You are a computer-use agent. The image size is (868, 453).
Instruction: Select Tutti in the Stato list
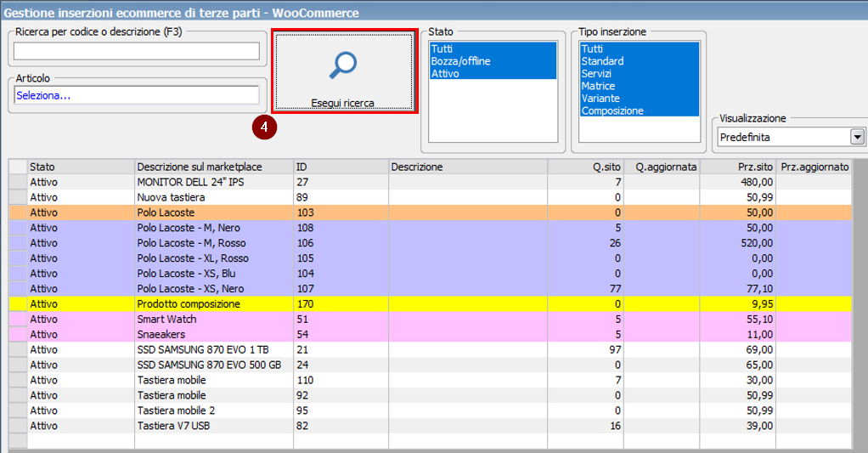[x=493, y=48]
